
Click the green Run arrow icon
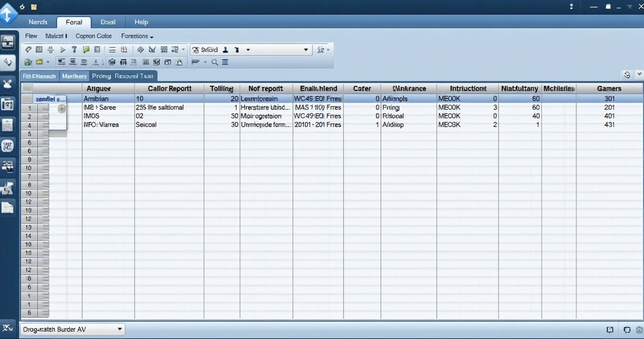pyautogui.click(x=62, y=49)
